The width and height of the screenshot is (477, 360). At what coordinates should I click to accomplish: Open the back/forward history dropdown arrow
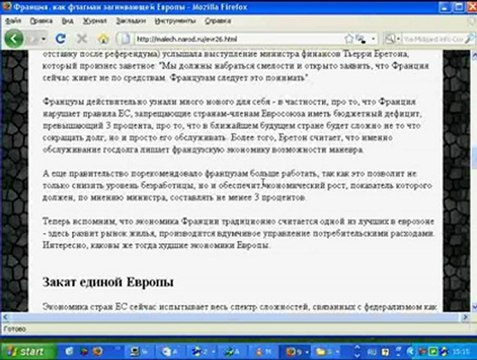coord(44,39)
